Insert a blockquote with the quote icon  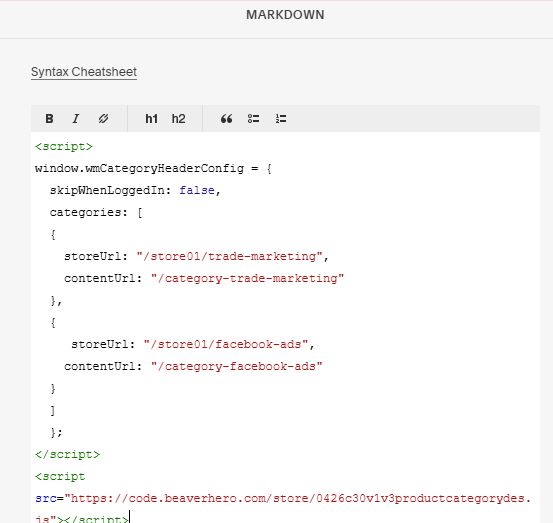pos(226,119)
